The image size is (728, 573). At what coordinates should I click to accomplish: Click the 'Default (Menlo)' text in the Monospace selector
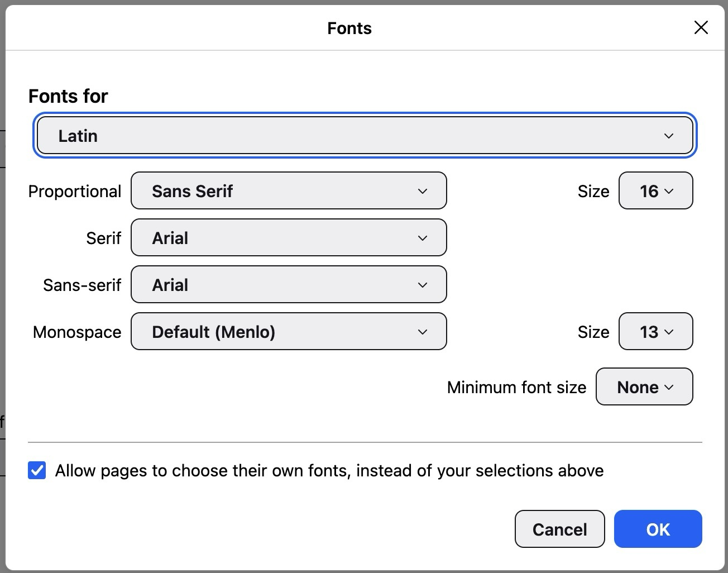(x=213, y=332)
